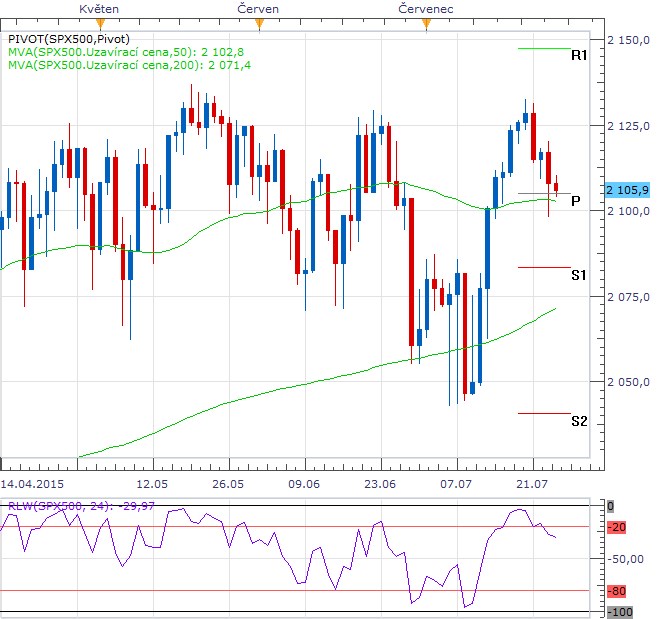Screen dimensions: 662x619
Task: Click the red S2 pivot line
Action: 544,413
